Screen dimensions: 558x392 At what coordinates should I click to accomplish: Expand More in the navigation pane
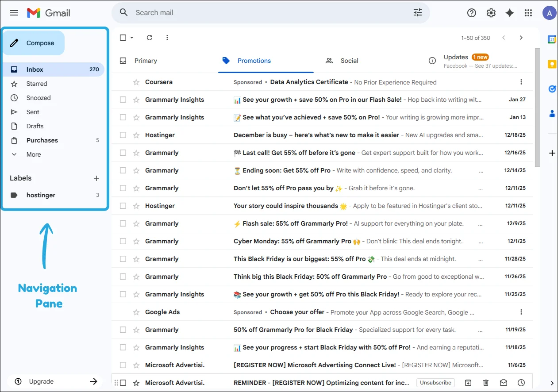click(x=34, y=154)
